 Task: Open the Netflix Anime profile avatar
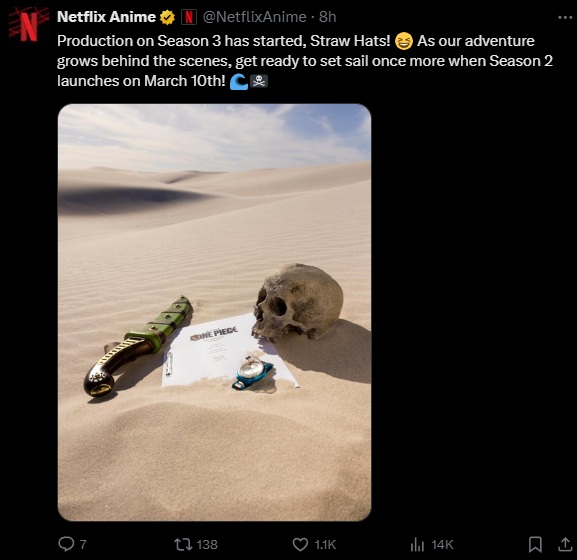click(29, 26)
